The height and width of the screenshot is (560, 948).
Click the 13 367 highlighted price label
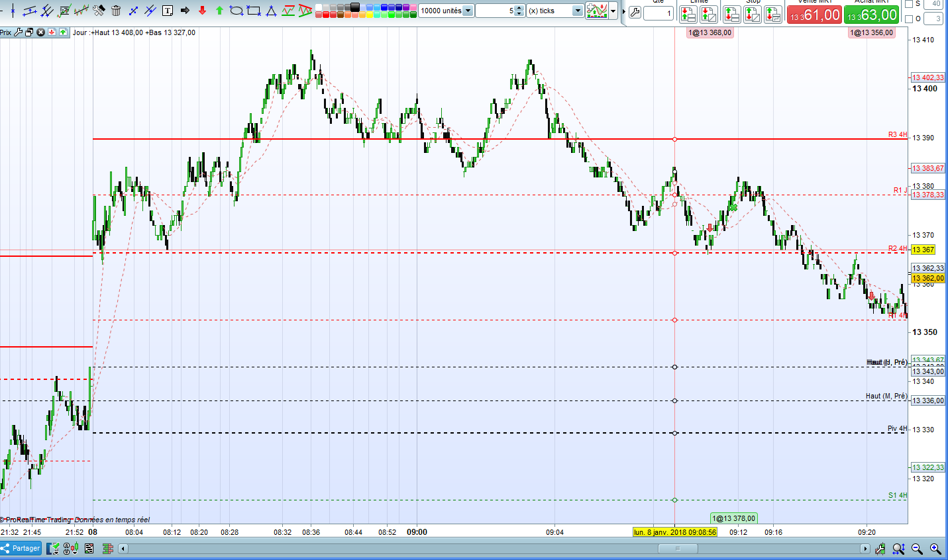pos(923,250)
